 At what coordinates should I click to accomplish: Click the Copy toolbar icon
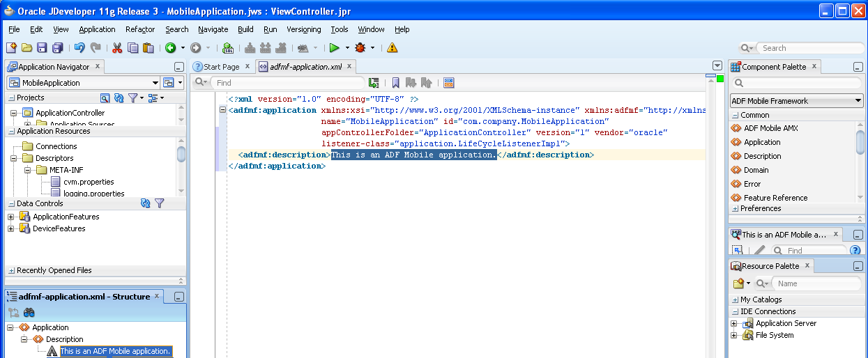(132, 48)
